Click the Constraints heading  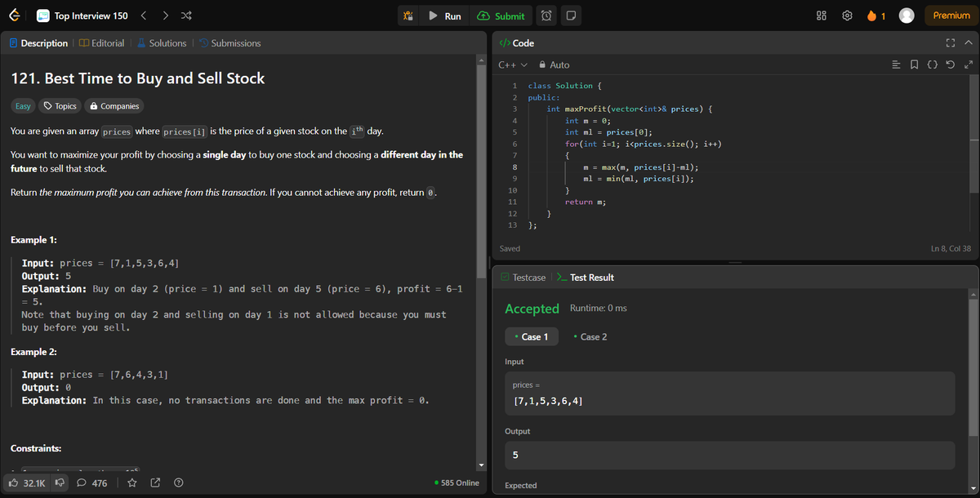36,449
